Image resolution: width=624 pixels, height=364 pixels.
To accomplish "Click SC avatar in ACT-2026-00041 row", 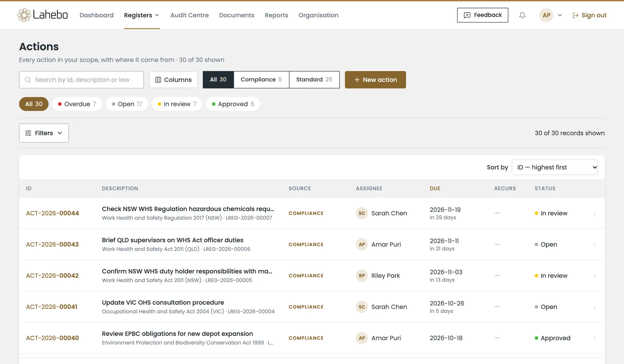I will (x=362, y=307).
